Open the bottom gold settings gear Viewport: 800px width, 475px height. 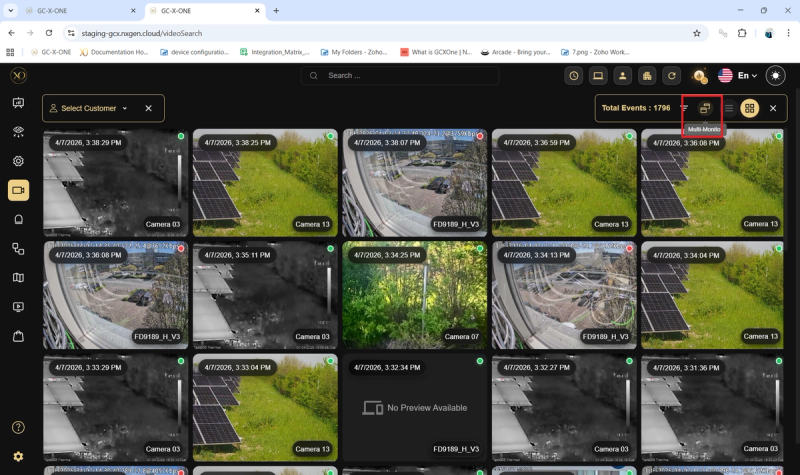tap(18, 457)
